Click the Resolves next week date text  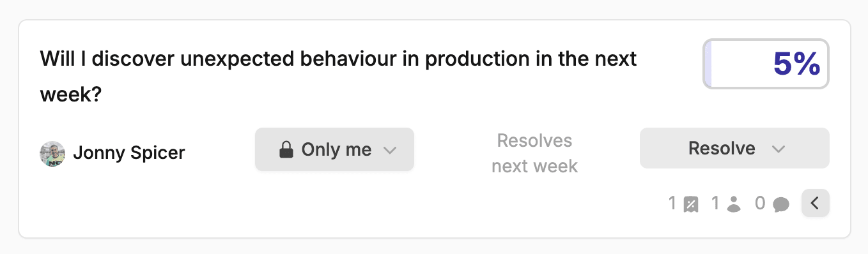coord(534,153)
